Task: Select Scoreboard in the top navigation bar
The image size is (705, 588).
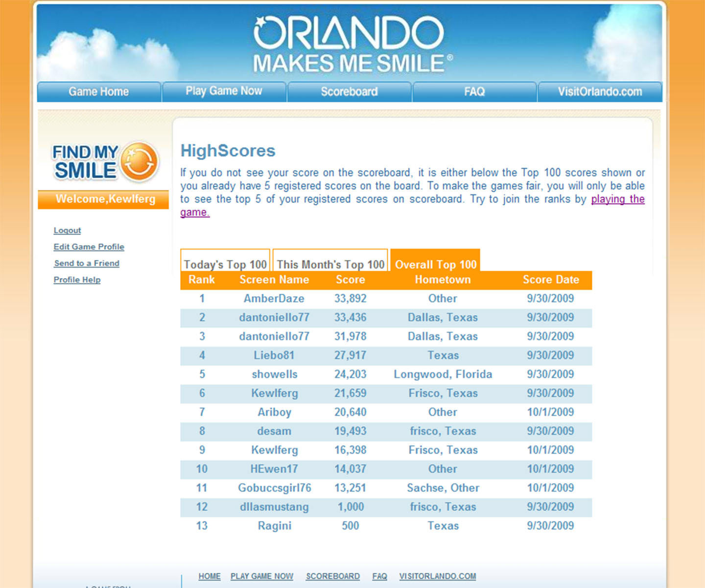Action: 349,92
